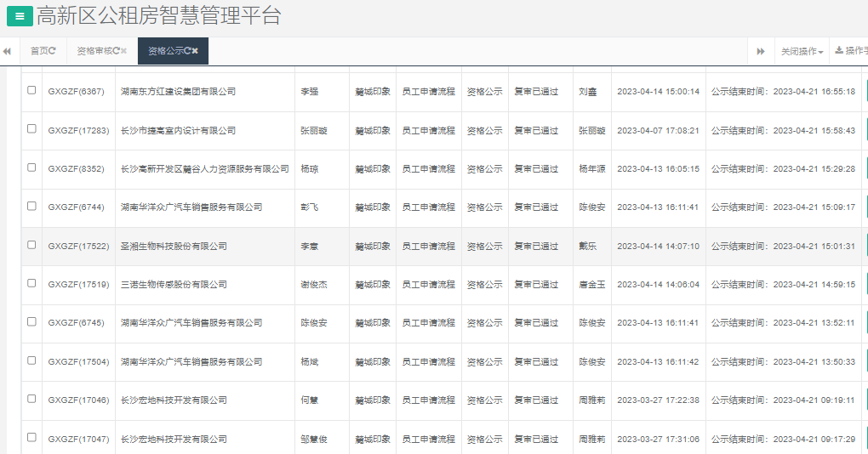Check the GXGZF(6744) row checkbox
The image size is (868, 454).
(31, 207)
